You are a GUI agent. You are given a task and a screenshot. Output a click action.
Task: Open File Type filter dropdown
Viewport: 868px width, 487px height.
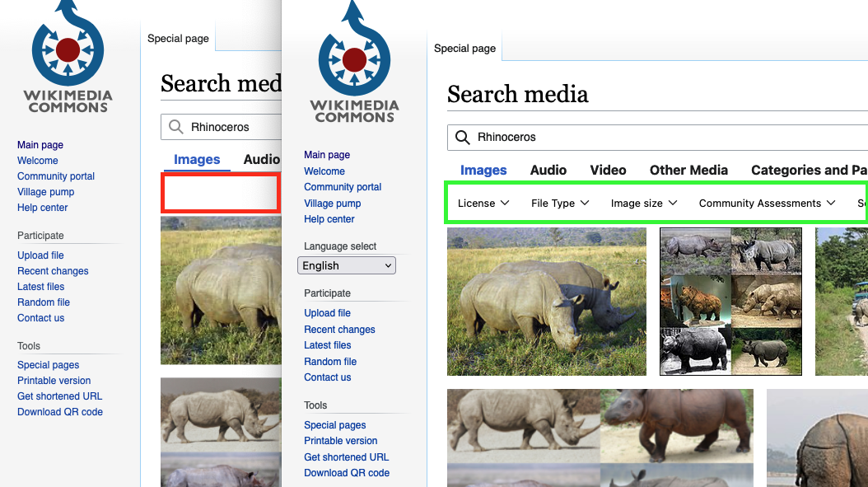[560, 204]
